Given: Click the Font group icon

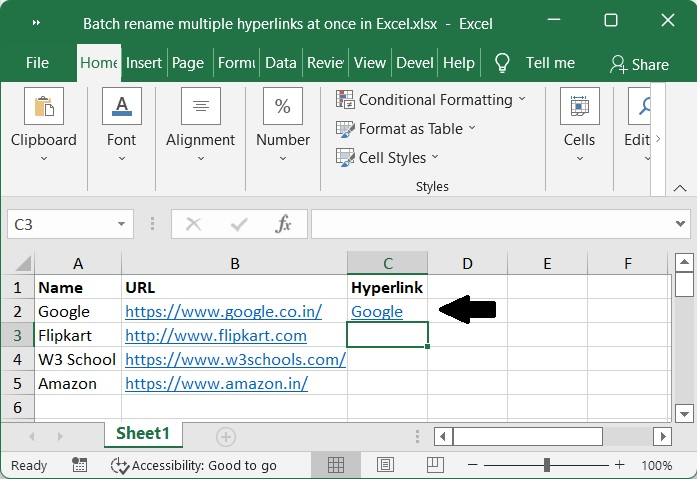Looking at the screenshot, I should tap(122, 108).
